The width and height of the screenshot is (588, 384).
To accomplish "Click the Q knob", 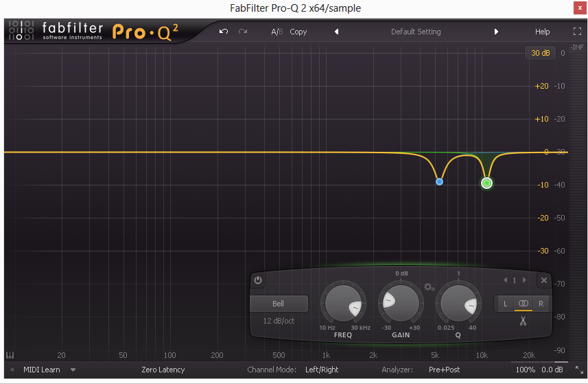I will tap(458, 304).
